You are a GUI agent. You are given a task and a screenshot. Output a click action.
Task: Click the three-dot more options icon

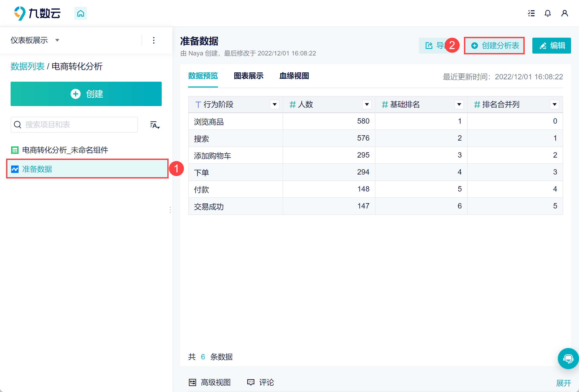click(154, 40)
